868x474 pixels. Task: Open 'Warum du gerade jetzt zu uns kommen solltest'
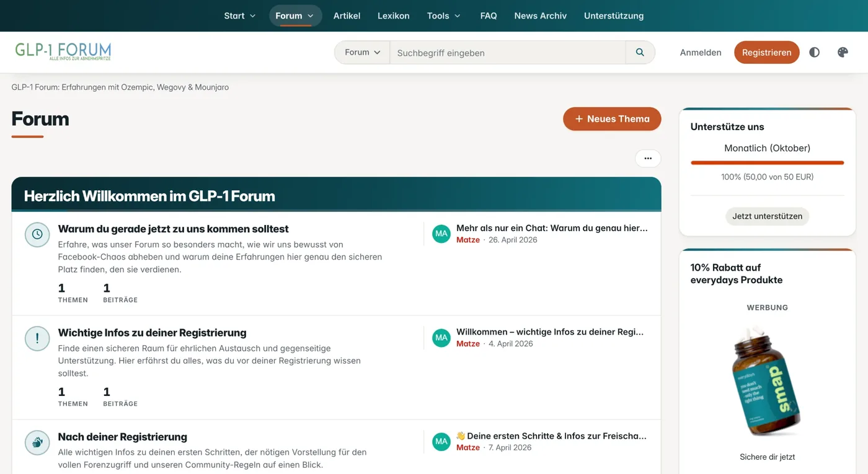174,229
